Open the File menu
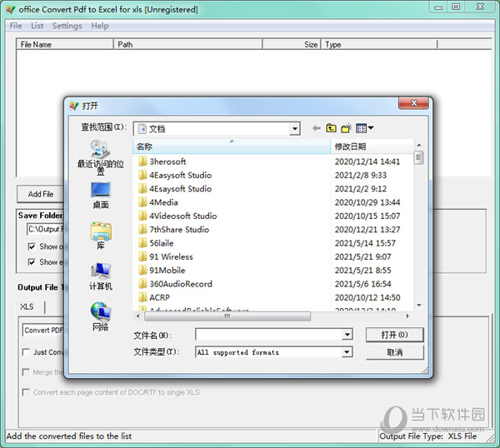 click(16, 26)
